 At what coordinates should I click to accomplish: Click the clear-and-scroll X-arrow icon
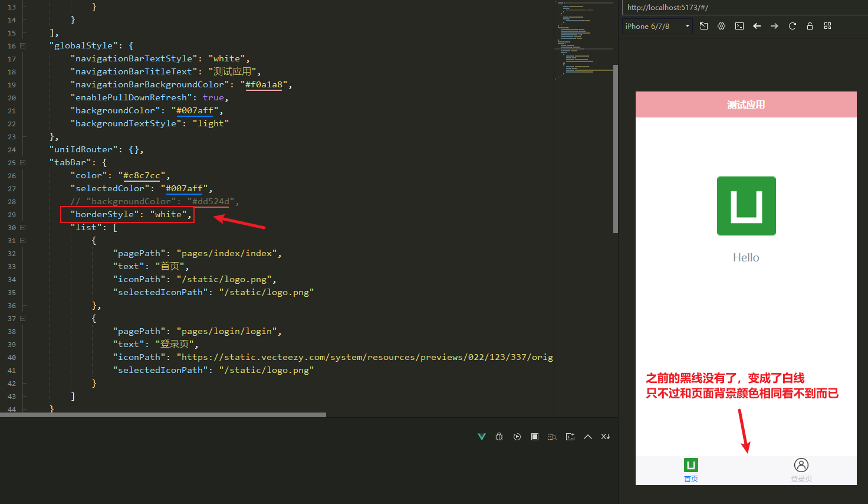click(x=606, y=437)
